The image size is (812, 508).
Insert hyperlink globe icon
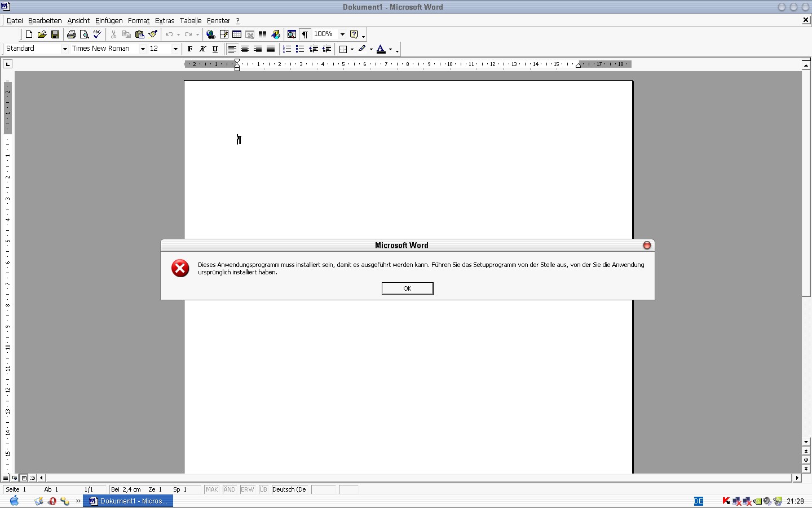pyautogui.click(x=211, y=34)
